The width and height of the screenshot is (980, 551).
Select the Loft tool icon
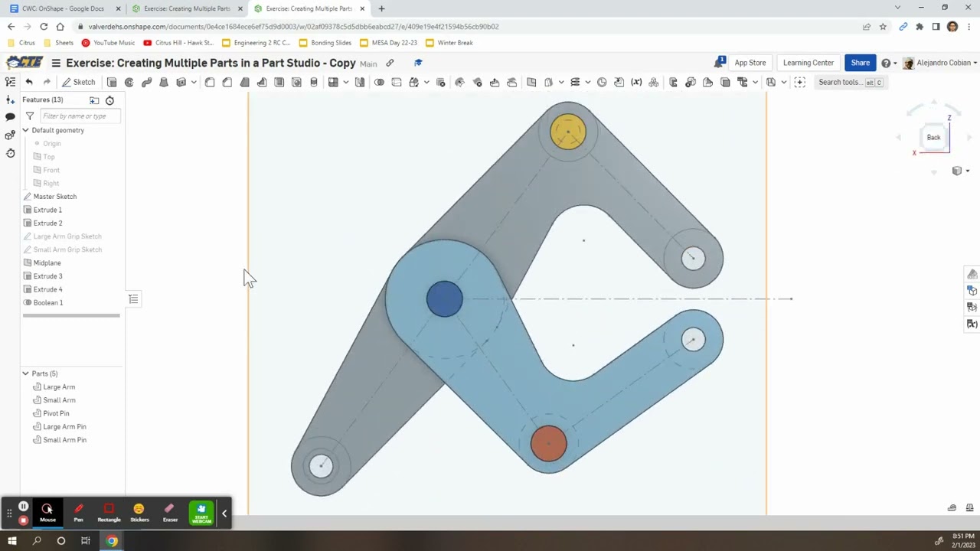point(164,82)
